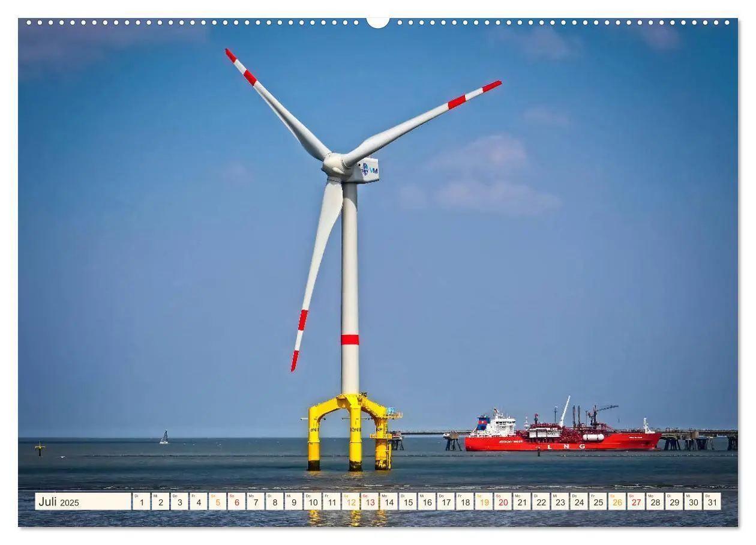Pick Saturday the 19th date cell
Viewport: 756px width, 545px height.
pyautogui.click(x=484, y=502)
